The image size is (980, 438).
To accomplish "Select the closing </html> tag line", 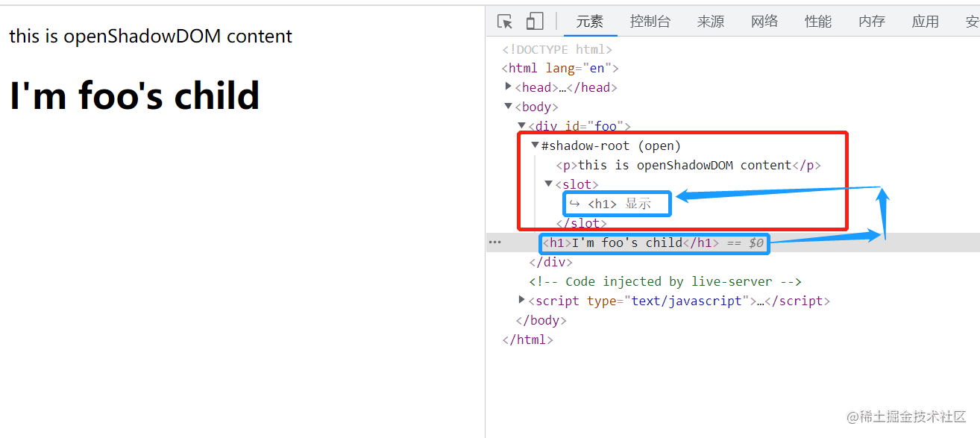I will tap(527, 340).
